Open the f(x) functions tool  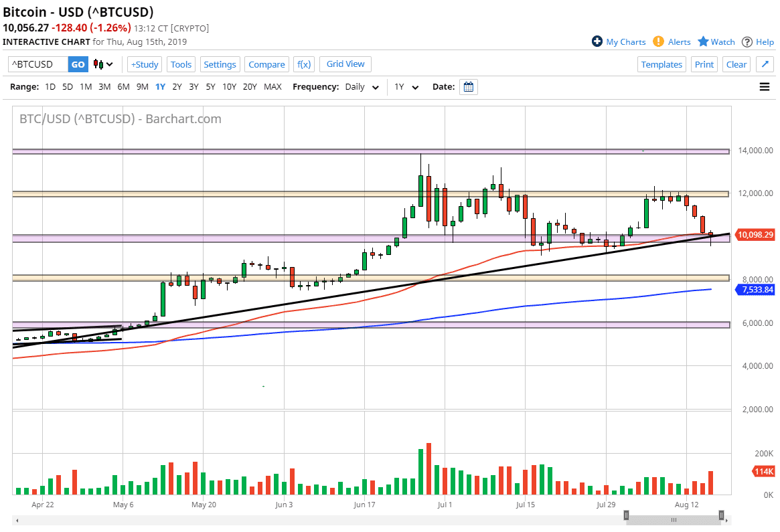[304, 64]
